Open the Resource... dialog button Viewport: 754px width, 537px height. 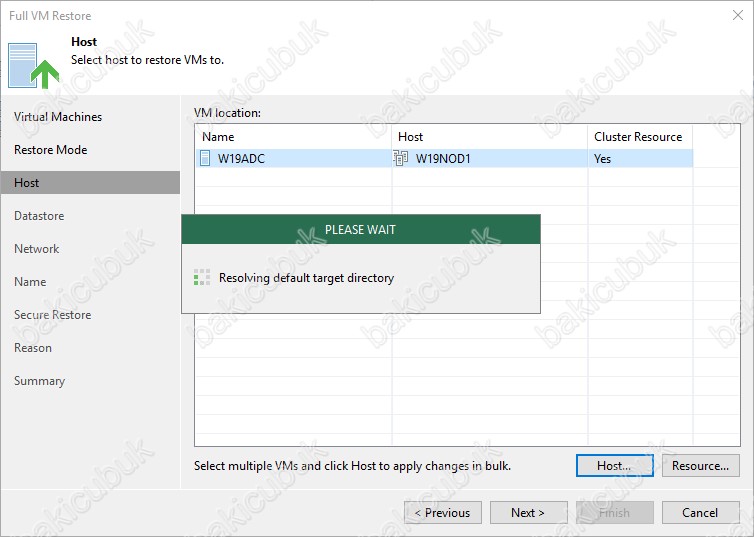point(701,465)
